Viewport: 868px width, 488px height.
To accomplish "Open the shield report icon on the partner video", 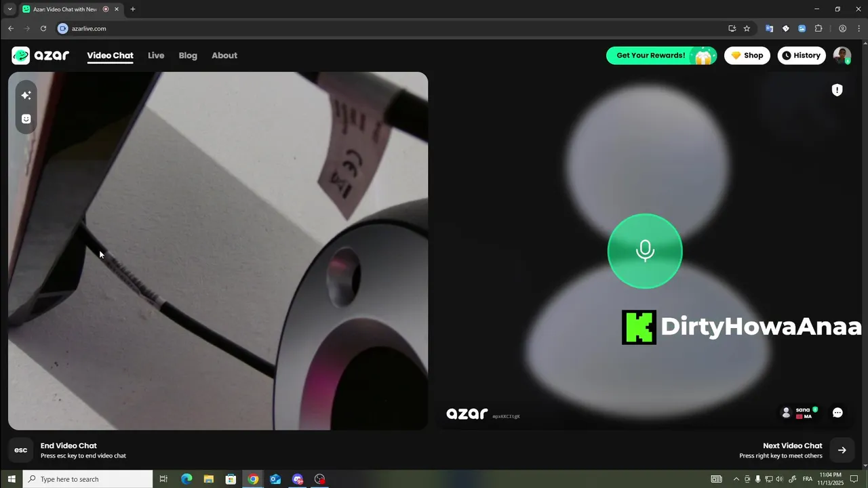I will 837,90.
